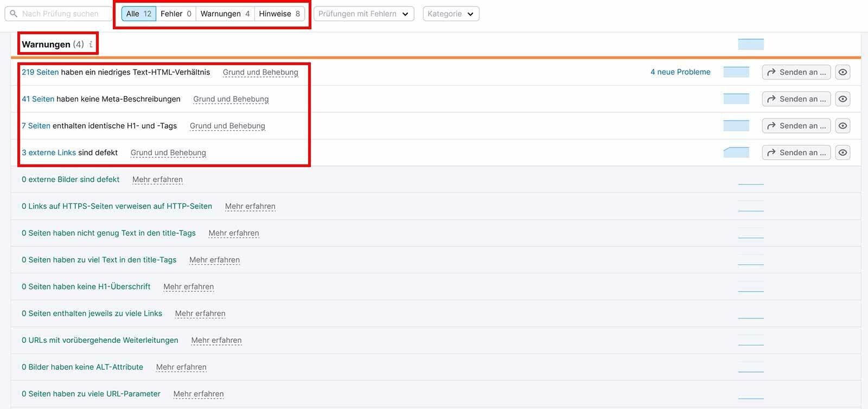Show 'Grund und Behebung' for Meta-Beschreibungen

click(231, 99)
